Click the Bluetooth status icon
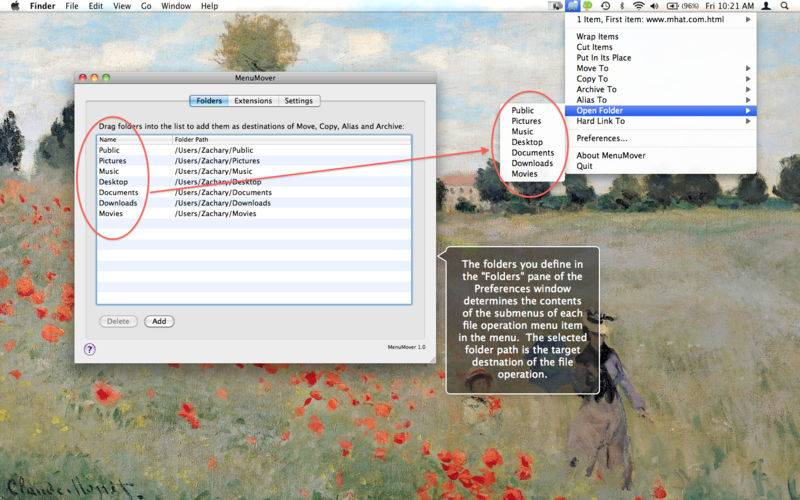The image size is (800, 500). pyautogui.click(x=621, y=6)
